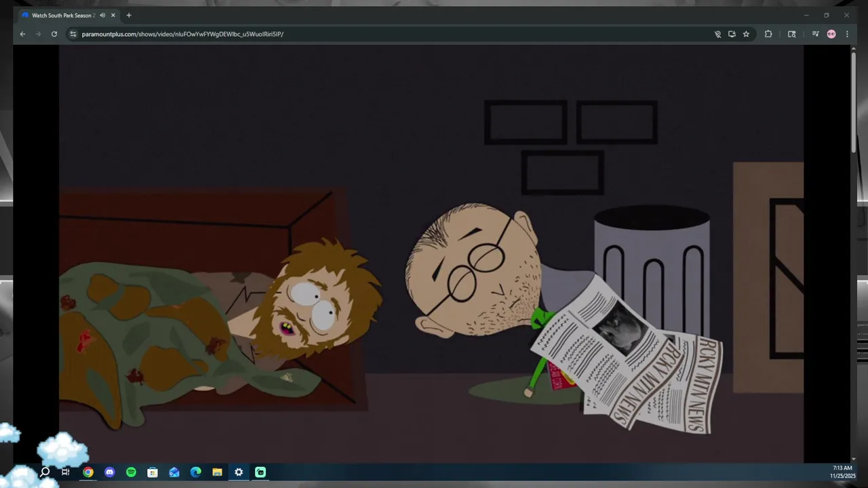The height and width of the screenshot is (488, 868).
Task: Open Spotify from taskbar
Action: pyautogui.click(x=131, y=472)
